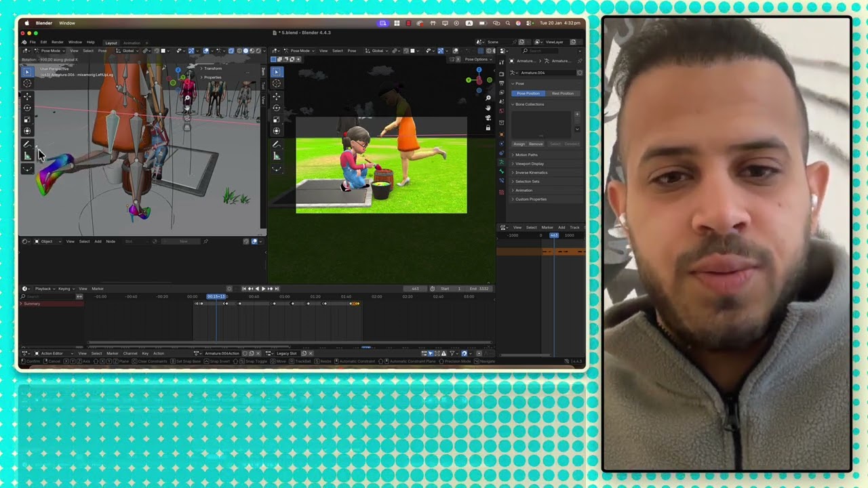Click the Remove button
868x488 pixels.
click(536, 144)
